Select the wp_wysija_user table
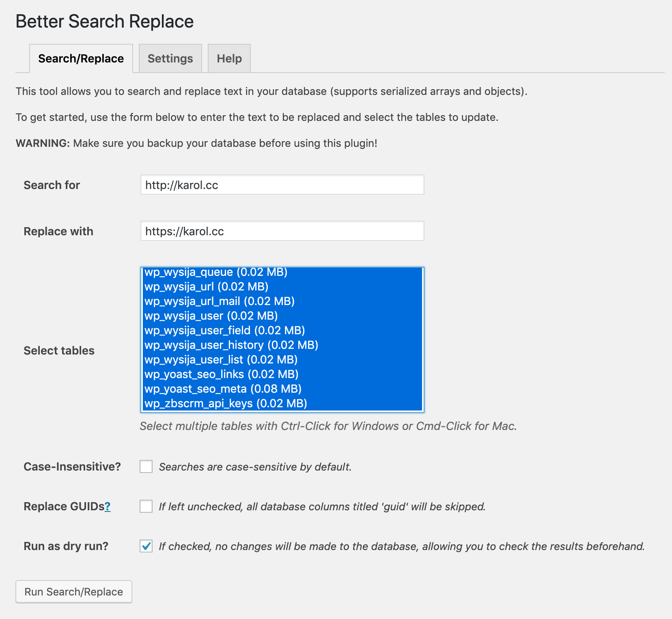Image resolution: width=672 pixels, height=619 pixels. pyautogui.click(x=211, y=316)
